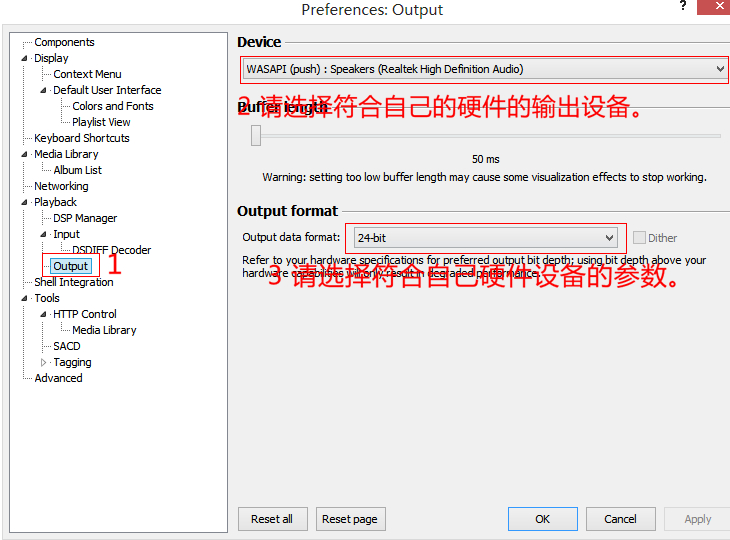The width and height of the screenshot is (730, 540).
Task: Click the help question mark icon
Action: pos(683,6)
